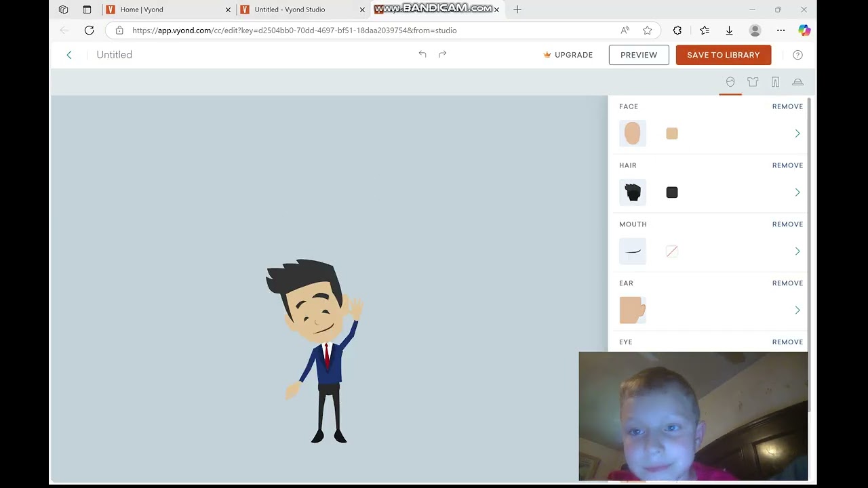
Task: Select the mouth style thumbnail
Action: [633, 251]
